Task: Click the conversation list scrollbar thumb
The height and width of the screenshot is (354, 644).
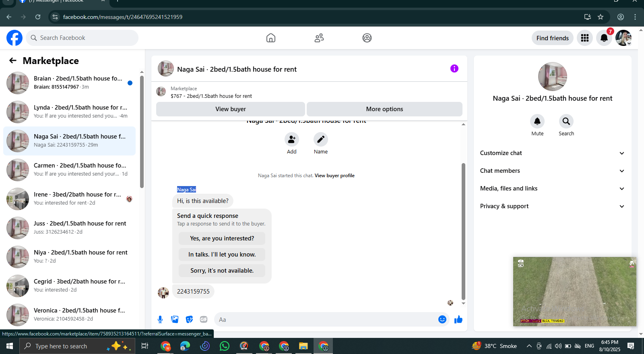Action: [x=142, y=132]
